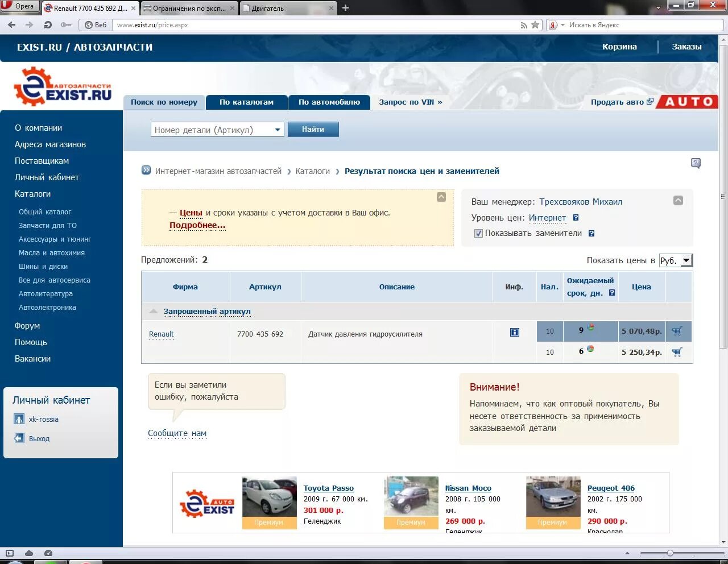Switch to the Поиск по номеру tab
The width and height of the screenshot is (728, 564).
164,102
